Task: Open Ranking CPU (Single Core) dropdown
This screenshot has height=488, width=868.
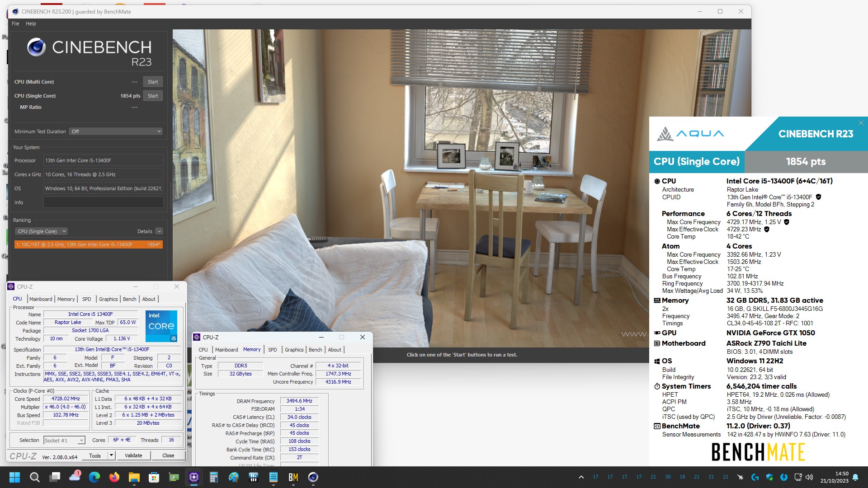Action: 41,231
